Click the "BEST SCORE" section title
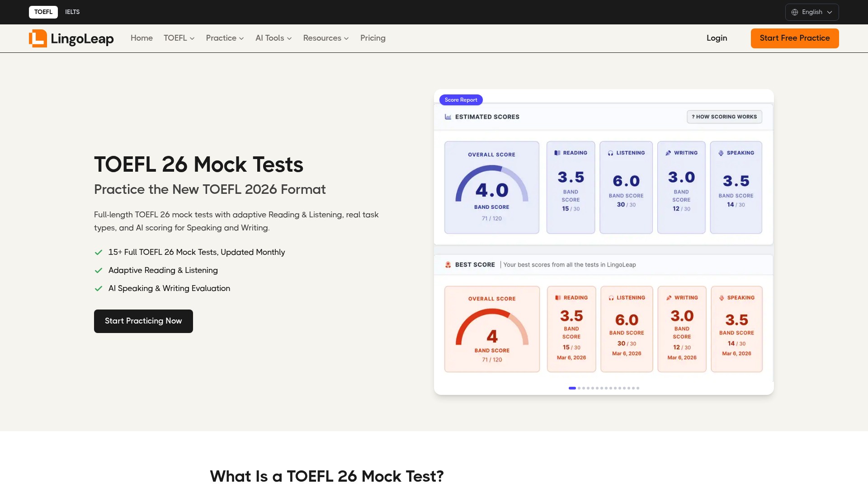 pos(475,265)
